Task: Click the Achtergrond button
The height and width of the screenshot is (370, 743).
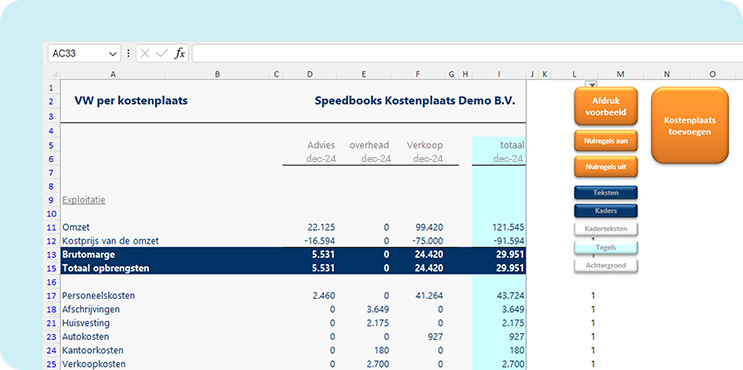Action: point(606,265)
